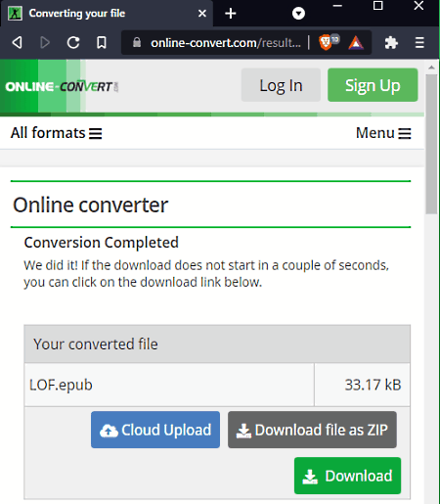Click Cloud Upload button
The height and width of the screenshot is (504, 440).
tap(155, 430)
